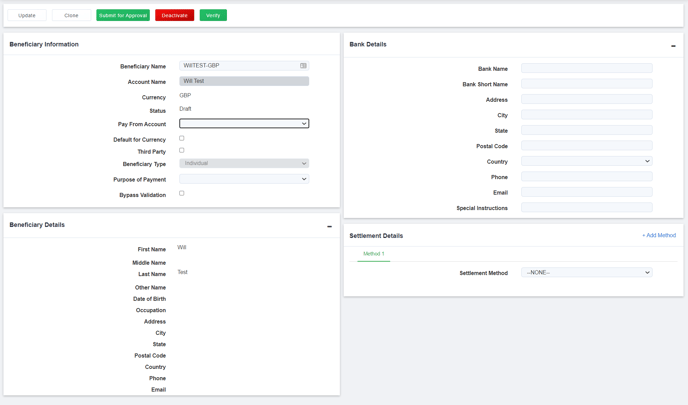The image size is (688, 405).
Task: Collapse the Bank Details panel
Action: click(x=673, y=46)
